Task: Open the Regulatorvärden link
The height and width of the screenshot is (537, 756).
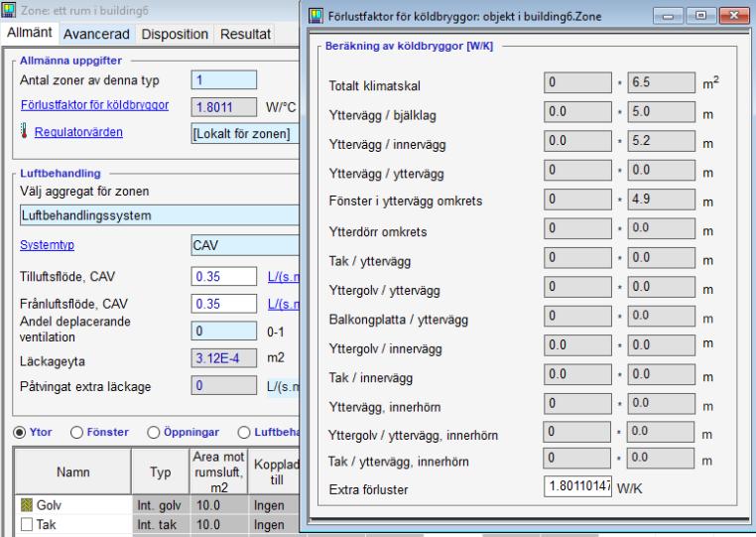Action: [78, 132]
